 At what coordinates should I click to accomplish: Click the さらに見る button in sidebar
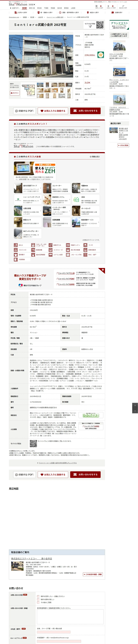(123, 145)
